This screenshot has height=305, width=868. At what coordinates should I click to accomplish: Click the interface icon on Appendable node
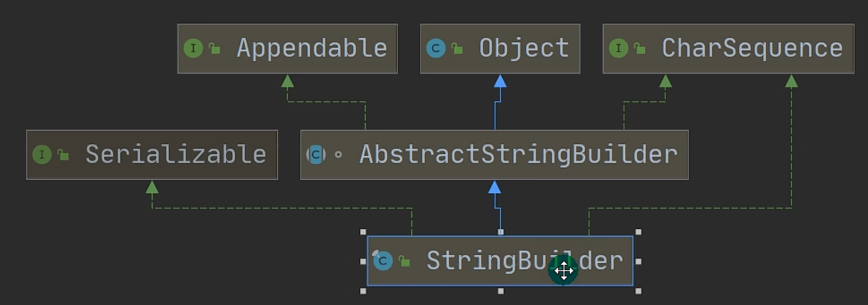193,49
